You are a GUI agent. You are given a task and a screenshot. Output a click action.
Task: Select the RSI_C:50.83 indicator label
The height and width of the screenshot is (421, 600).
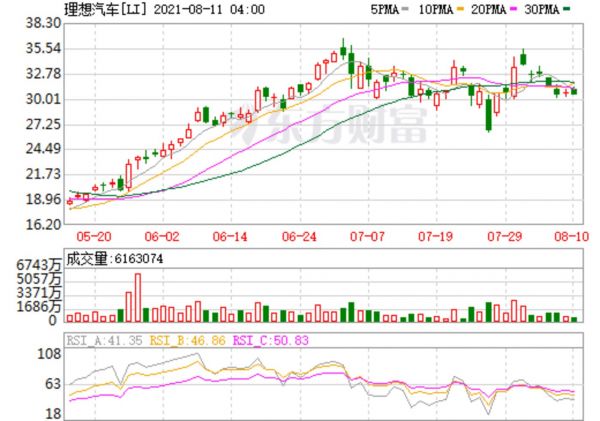(270, 341)
